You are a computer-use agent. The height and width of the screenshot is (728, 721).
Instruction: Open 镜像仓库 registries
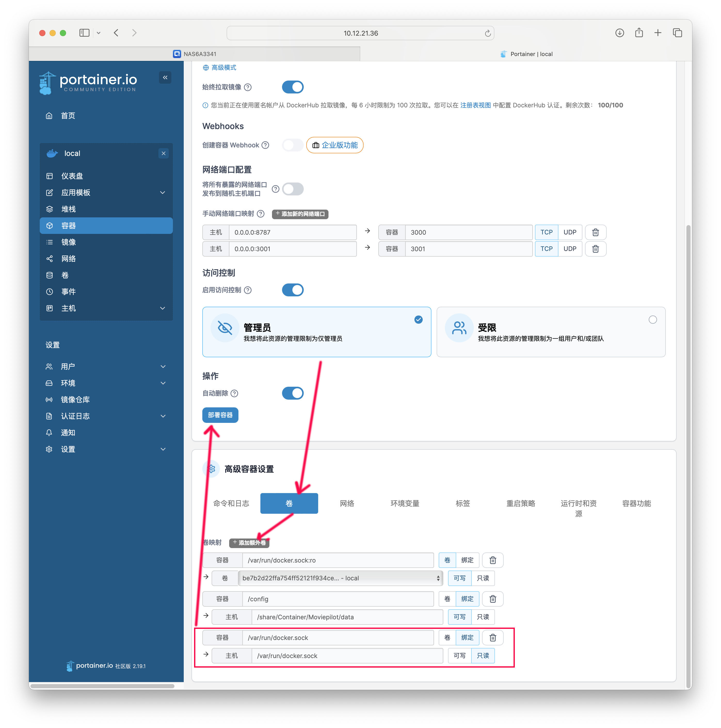tap(75, 400)
